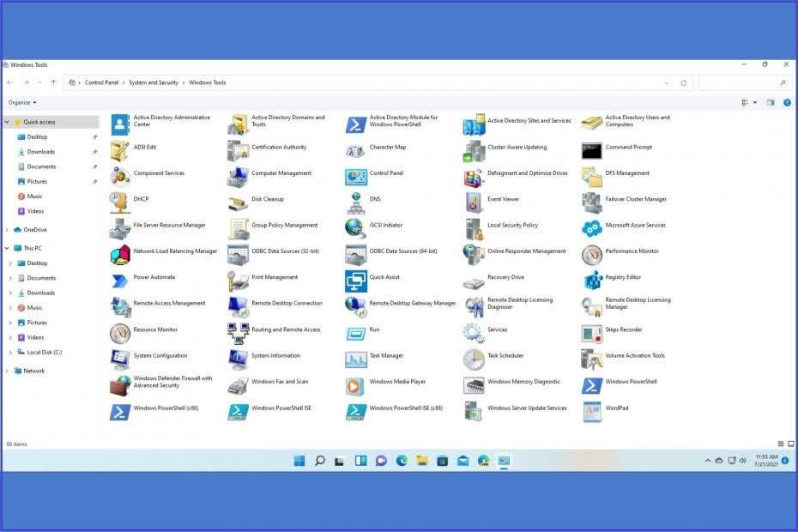Collapse This PC in the navigation pane
The height and width of the screenshot is (532, 798).
[7, 247]
